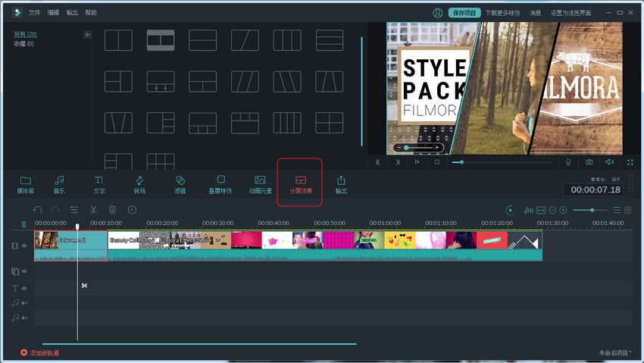
Task: Open the 叠覆特效 overlays tab
Action: point(220,185)
